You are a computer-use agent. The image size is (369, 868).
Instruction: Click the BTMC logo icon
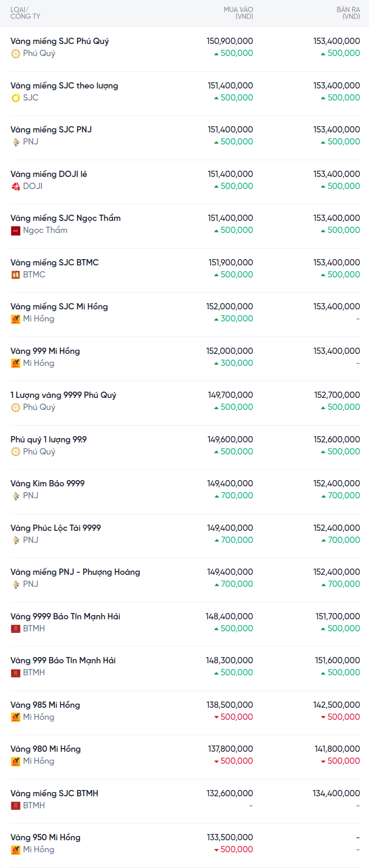pos(16,275)
